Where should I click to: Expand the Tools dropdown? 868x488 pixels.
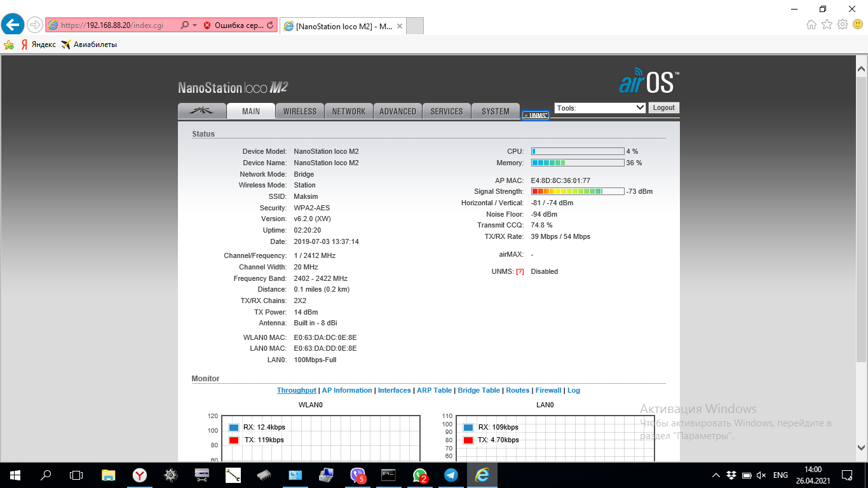coord(600,108)
